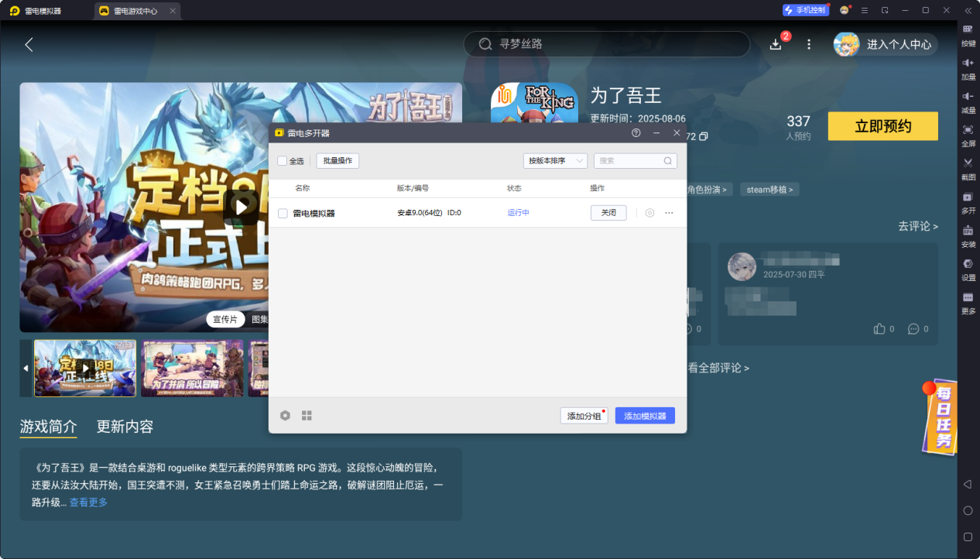This screenshot has height=559, width=980.
Task: Click the user avatar next to 进入个人中心
Action: click(846, 44)
